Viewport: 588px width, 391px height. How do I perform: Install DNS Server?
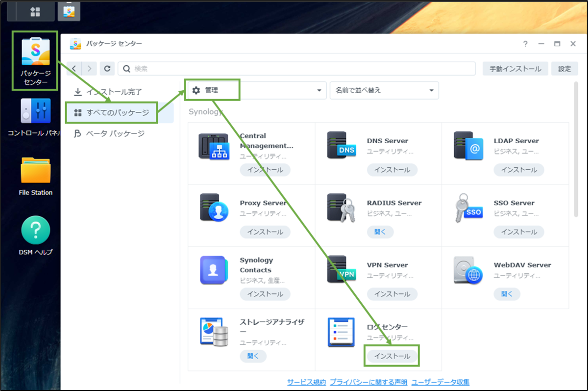(x=392, y=170)
